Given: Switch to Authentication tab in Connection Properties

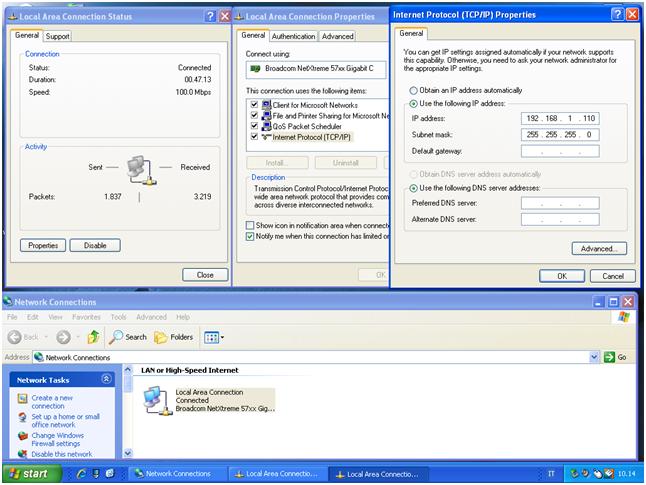Looking at the screenshot, I should coord(293,36).
